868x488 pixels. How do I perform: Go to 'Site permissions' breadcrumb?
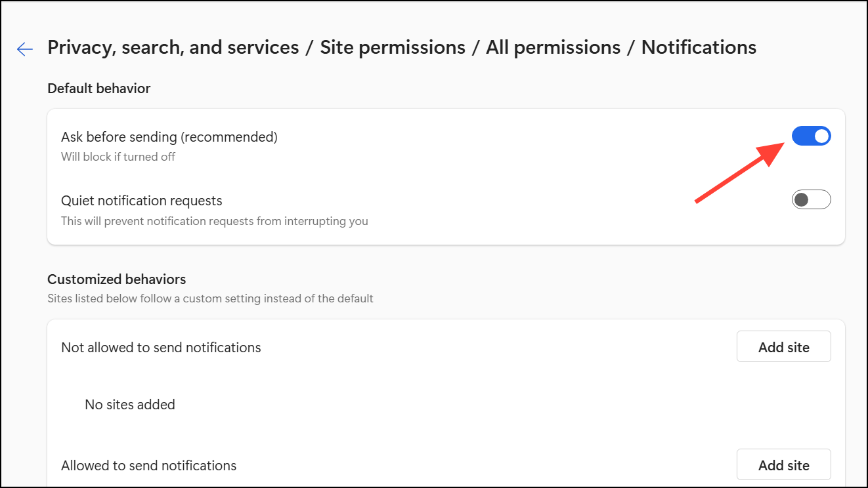[x=393, y=47]
